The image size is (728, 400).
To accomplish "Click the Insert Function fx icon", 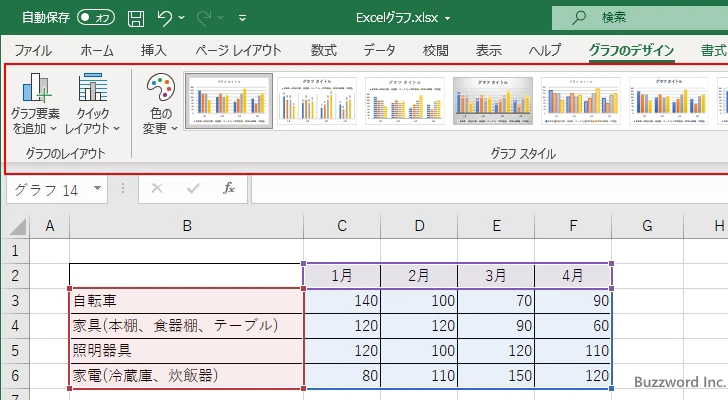I will tap(229, 188).
